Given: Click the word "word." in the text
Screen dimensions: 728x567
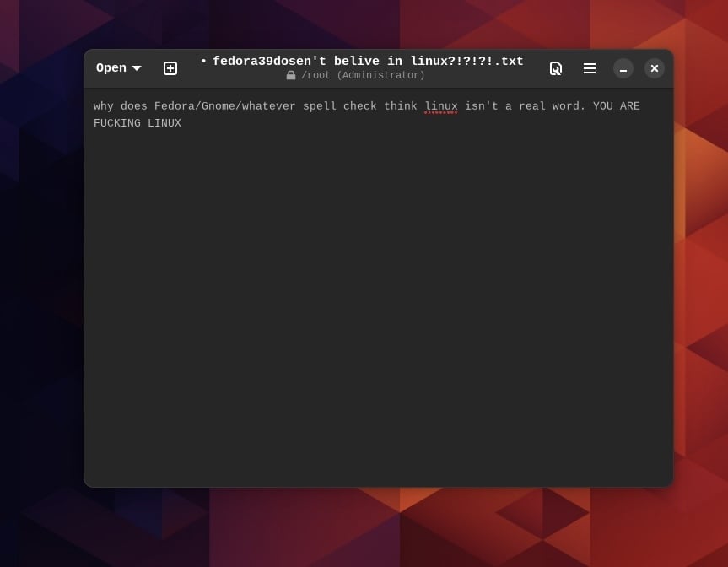Looking at the screenshot, I should point(569,106).
